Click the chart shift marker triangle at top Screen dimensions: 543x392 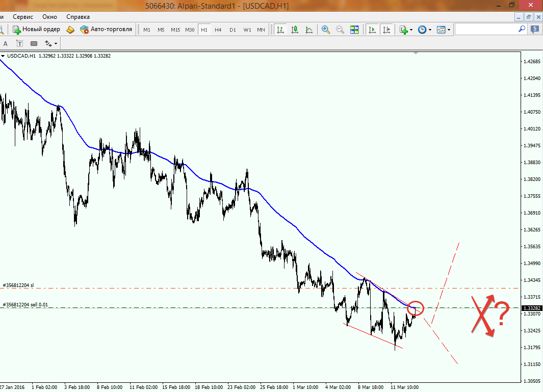click(x=416, y=54)
